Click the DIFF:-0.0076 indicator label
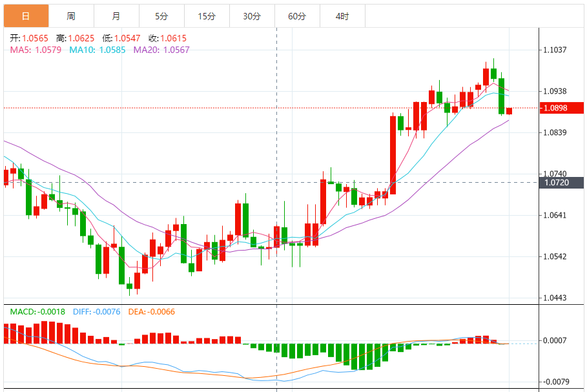 click(97, 312)
